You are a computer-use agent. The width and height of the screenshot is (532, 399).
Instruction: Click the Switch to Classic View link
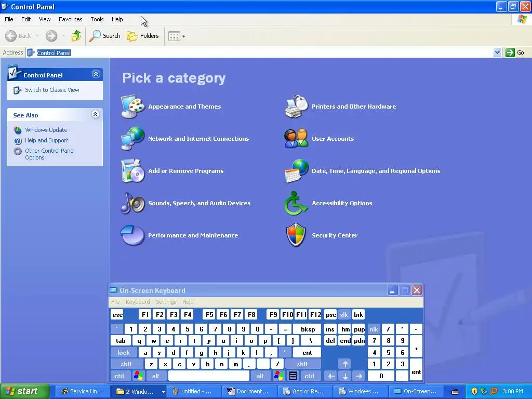[52, 90]
